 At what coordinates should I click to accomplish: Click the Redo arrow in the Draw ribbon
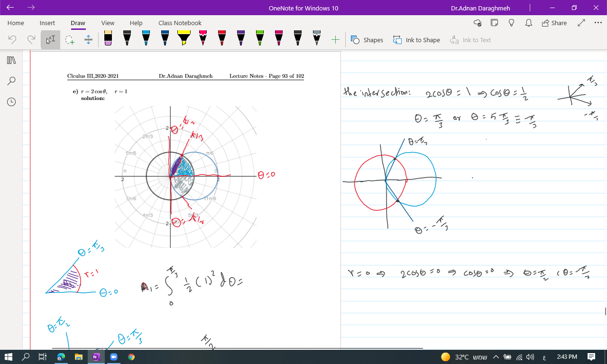pyautogui.click(x=31, y=40)
